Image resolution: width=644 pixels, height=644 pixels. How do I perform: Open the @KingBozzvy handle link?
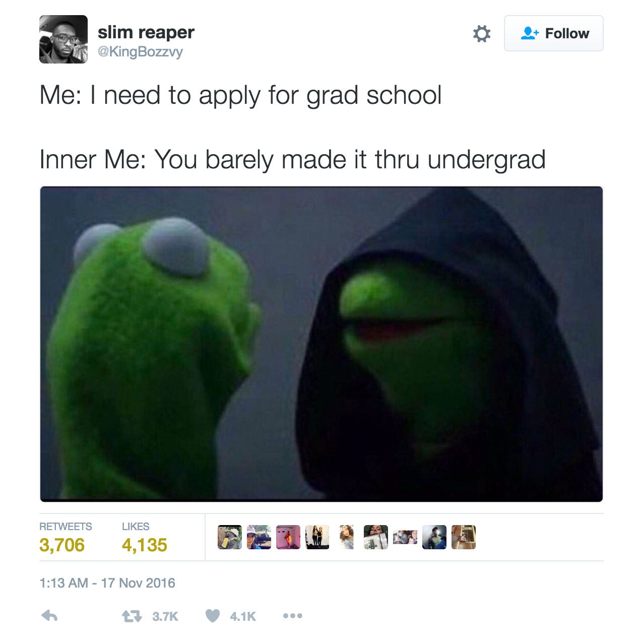click(140, 52)
